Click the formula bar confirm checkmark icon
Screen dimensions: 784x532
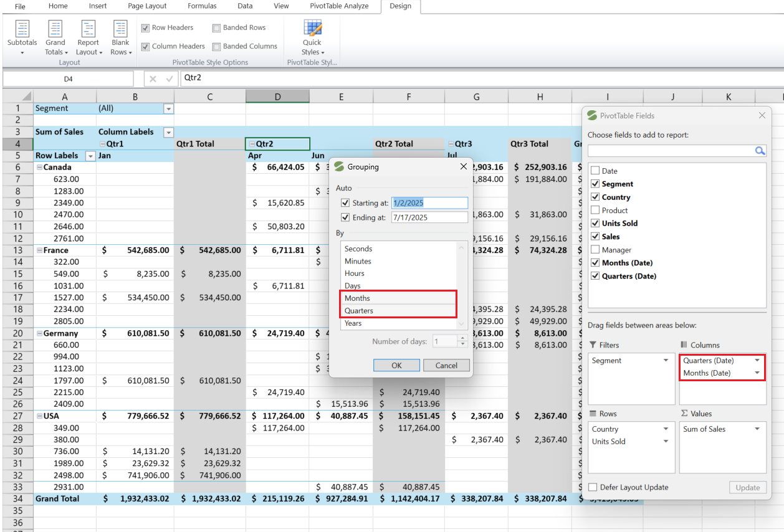[x=169, y=78]
